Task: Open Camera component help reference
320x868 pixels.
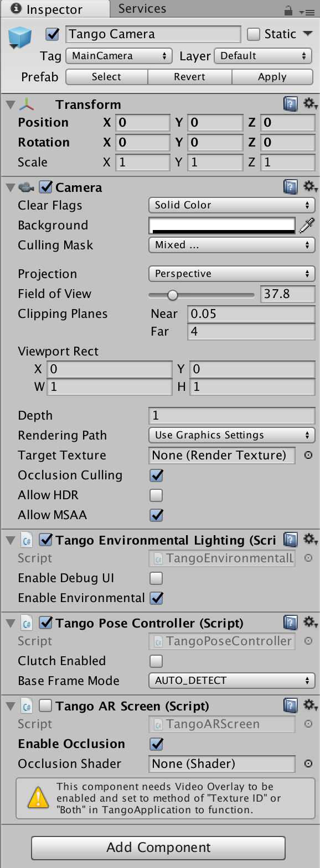Action: click(x=290, y=187)
